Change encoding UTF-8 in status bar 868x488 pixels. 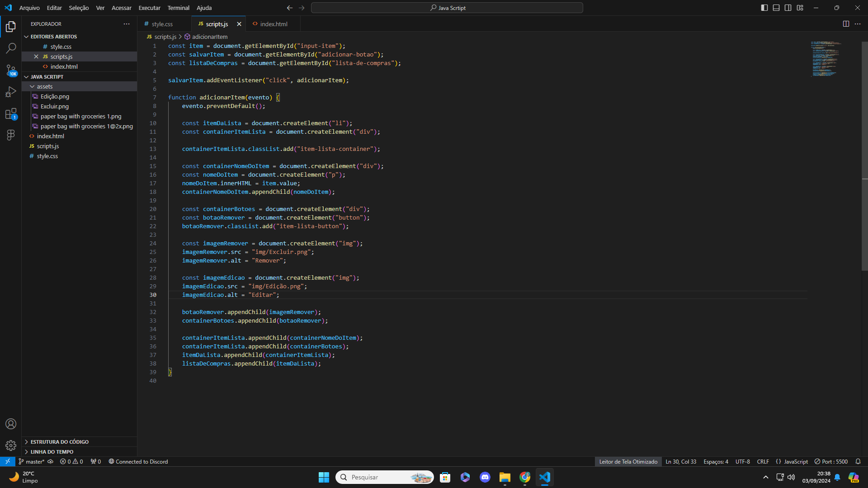743,461
